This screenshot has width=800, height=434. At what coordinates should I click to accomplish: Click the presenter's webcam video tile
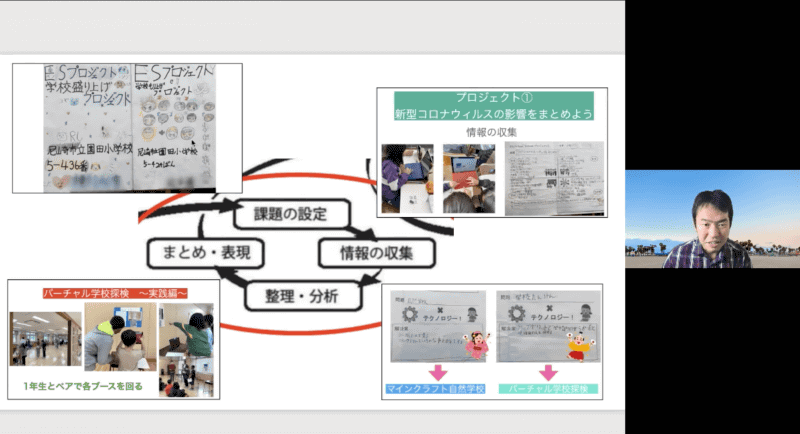[x=712, y=219]
